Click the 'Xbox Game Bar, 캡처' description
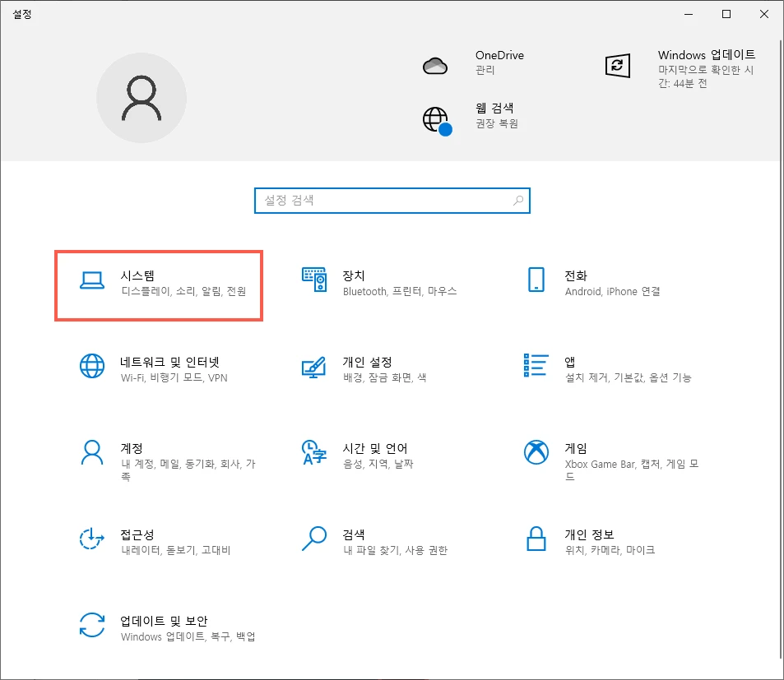 (x=632, y=470)
